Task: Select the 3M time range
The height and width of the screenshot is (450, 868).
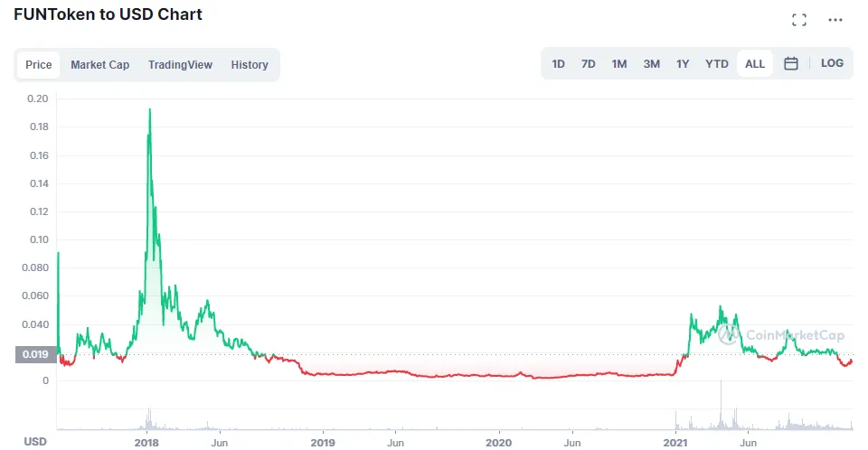Action: (x=652, y=63)
